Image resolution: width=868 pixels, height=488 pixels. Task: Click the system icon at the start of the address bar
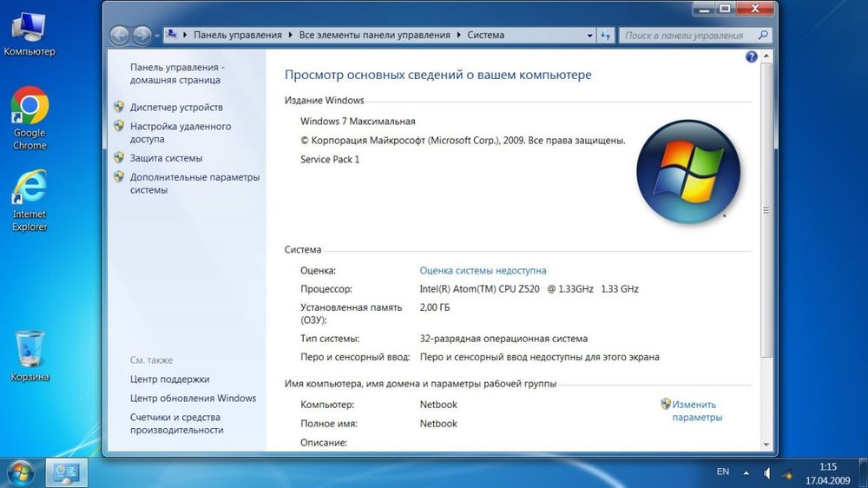pos(172,35)
